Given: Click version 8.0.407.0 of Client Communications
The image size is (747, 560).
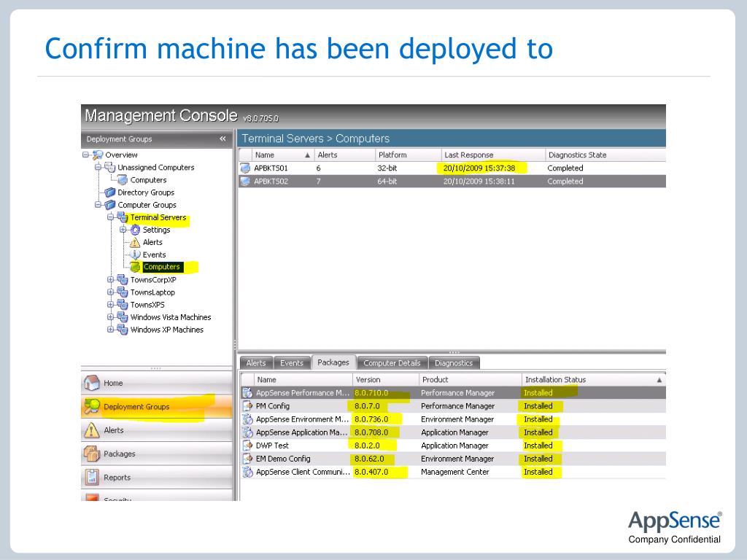Looking at the screenshot, I should click(371, 472).
